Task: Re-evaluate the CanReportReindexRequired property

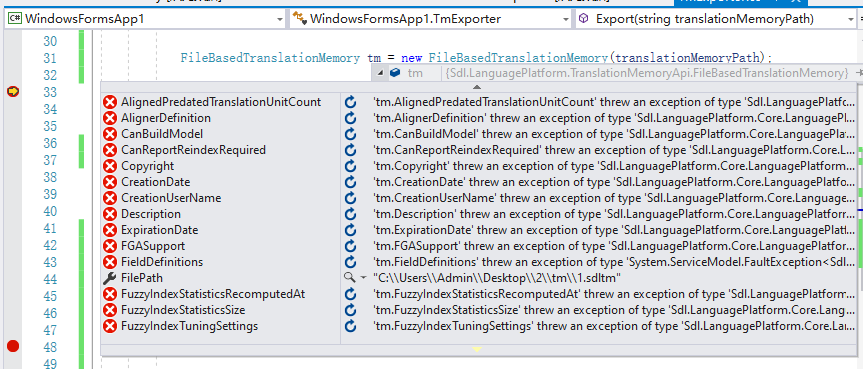Action: point(350,150)
